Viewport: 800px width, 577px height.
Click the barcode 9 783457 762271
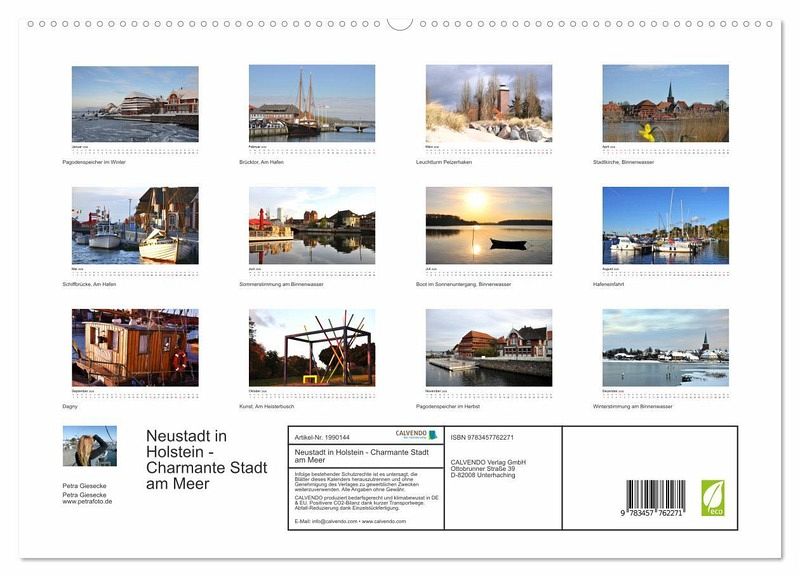tap(655, 498)
